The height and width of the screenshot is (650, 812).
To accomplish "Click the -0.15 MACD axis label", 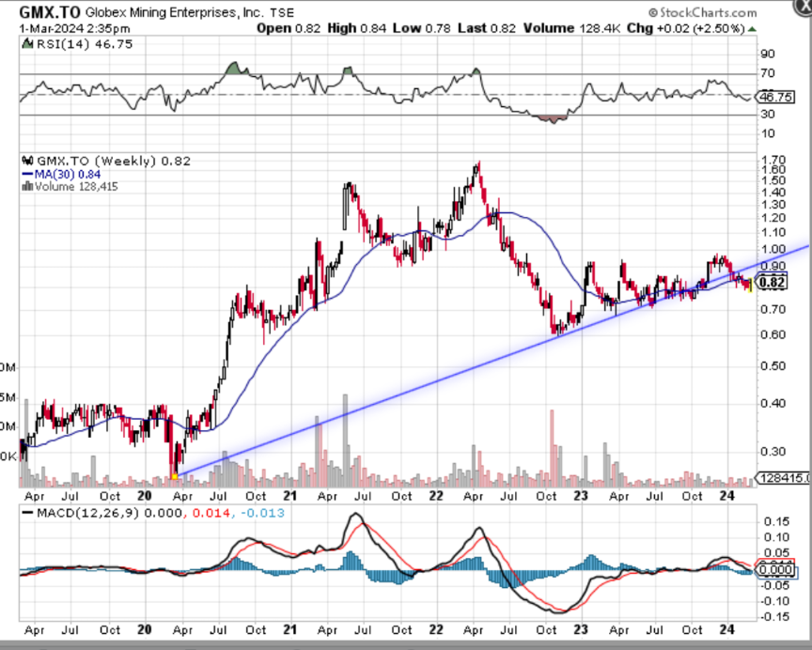I will 775,617.
